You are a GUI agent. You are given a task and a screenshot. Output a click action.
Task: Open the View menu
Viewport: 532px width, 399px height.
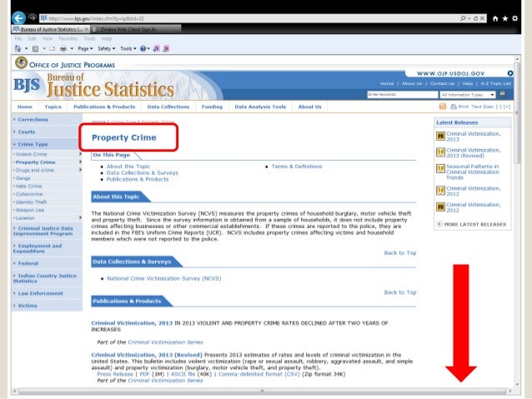click(x=48, y=38)
